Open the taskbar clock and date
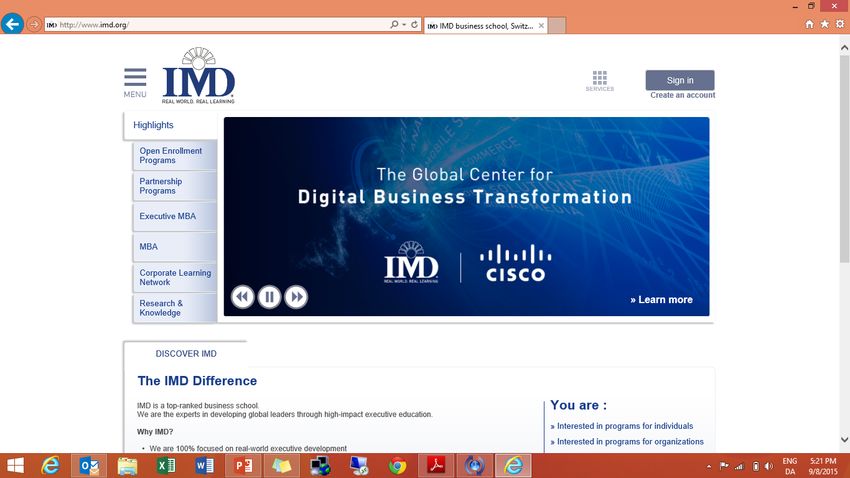Image resolution: width=850 pixels, height=478 pixels. point(823,466)
